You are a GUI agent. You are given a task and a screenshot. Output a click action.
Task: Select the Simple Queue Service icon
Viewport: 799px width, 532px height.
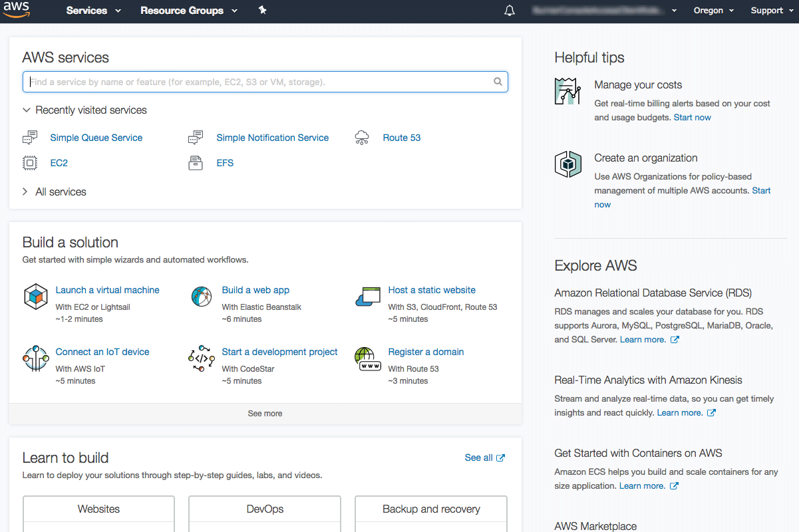click(x=30, y=137)
